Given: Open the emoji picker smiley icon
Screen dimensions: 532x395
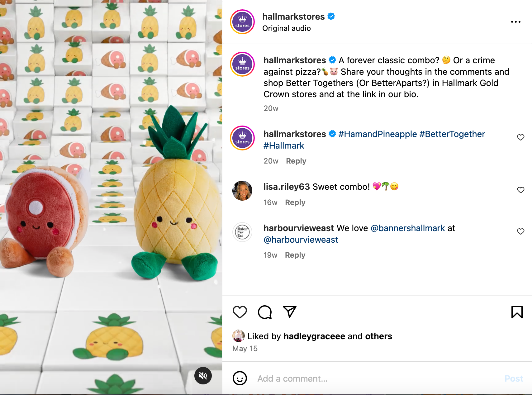Looking at the screenshot, I should pos(240,378).
